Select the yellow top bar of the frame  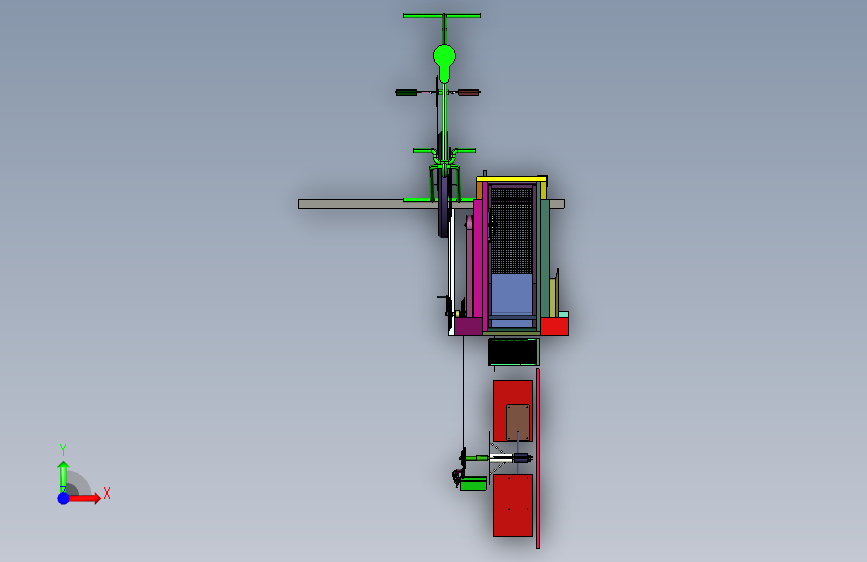click(x=511, y=179)
